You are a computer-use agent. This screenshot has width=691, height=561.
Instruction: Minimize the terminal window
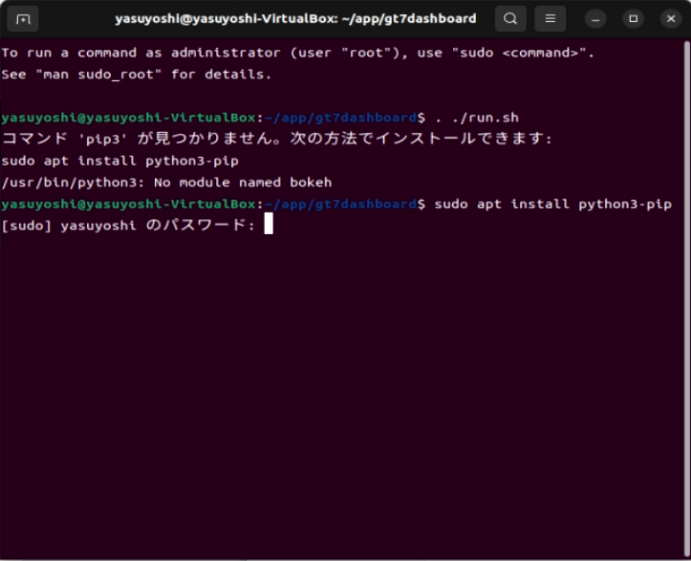click(x=595, y=19)
